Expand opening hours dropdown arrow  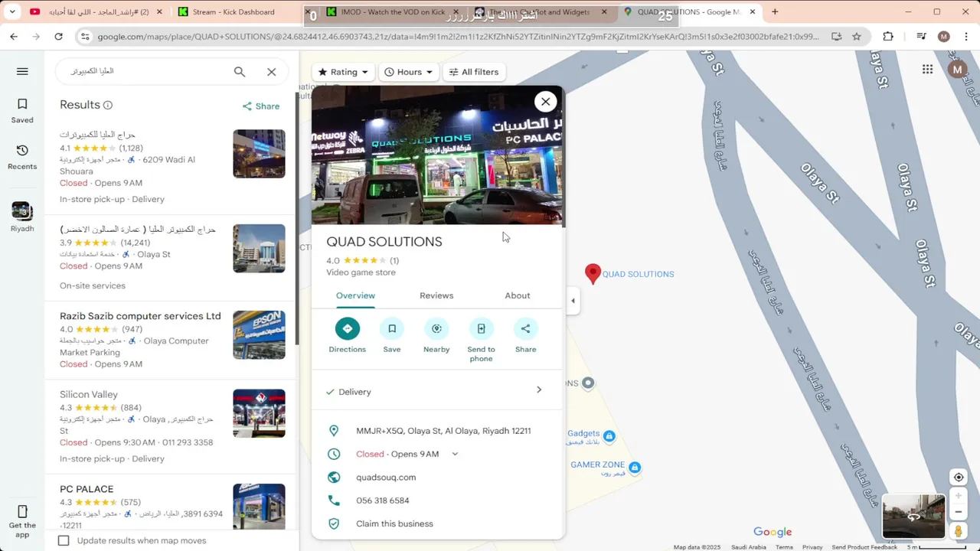[x=455, y=454]
